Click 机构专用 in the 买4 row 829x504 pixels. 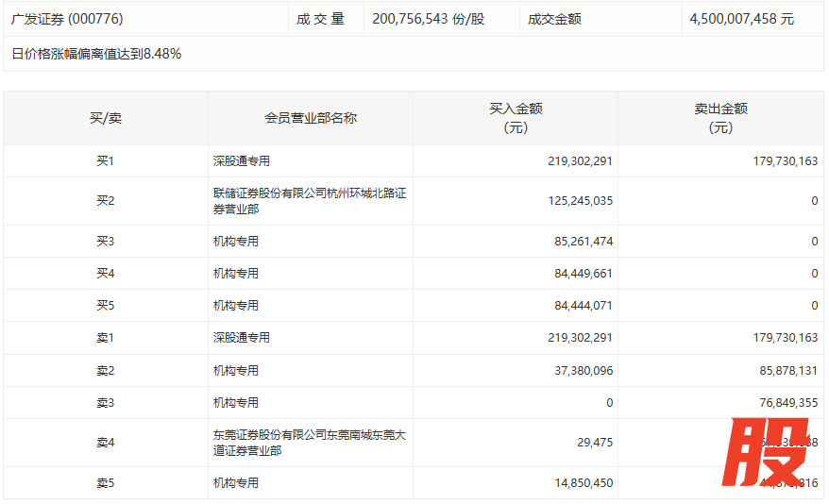coord(236,274)
